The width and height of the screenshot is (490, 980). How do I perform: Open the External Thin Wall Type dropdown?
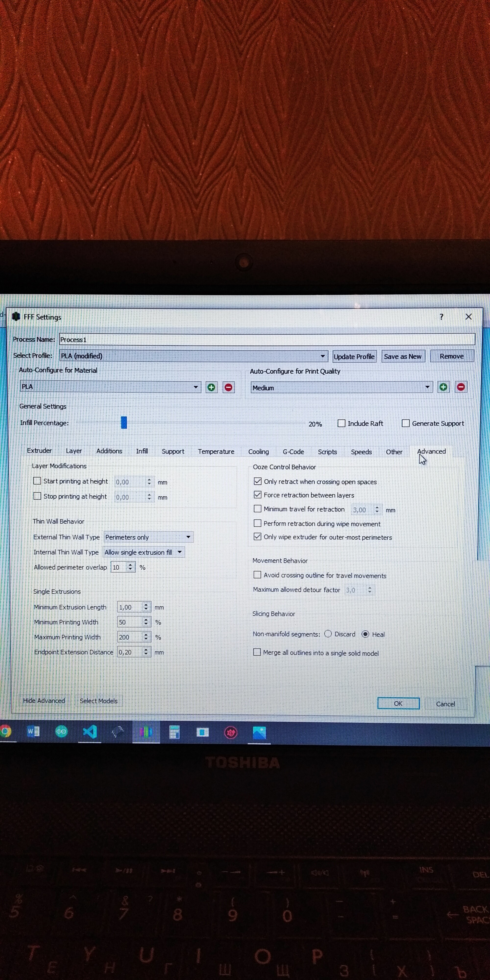148,537
